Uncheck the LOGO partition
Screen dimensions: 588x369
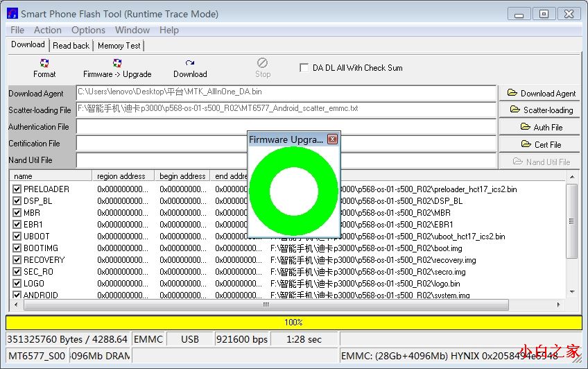tap(17, 283)
